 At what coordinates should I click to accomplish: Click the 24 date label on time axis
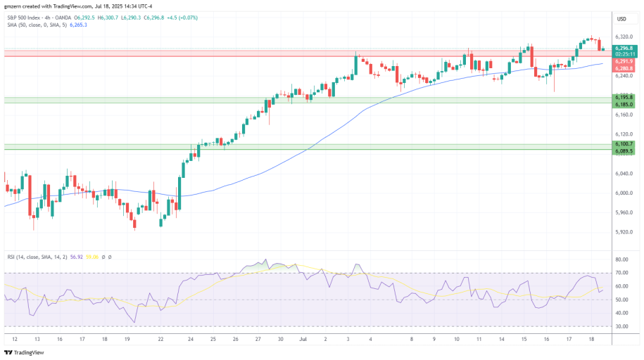(x=191, y=339)
